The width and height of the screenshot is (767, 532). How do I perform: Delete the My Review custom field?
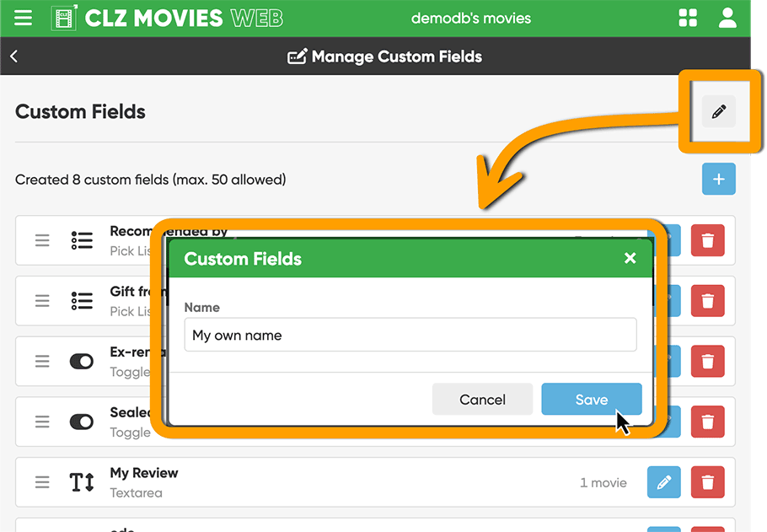click(707, 483)
